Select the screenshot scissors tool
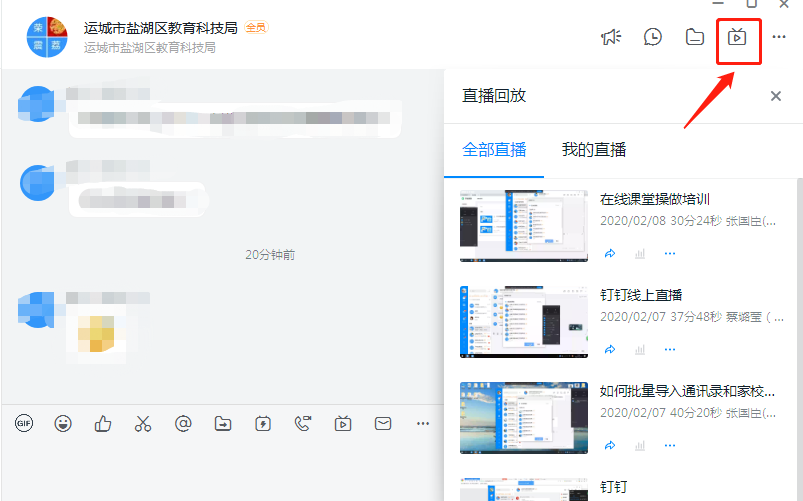This screenshot has height=501, width=803. point(143,423)
